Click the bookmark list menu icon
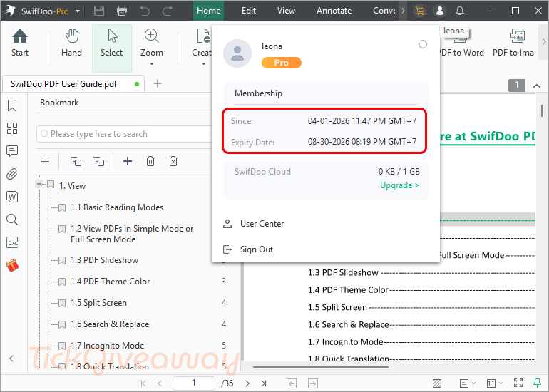This screenshot has height=392, width=549. coord(45,161)
